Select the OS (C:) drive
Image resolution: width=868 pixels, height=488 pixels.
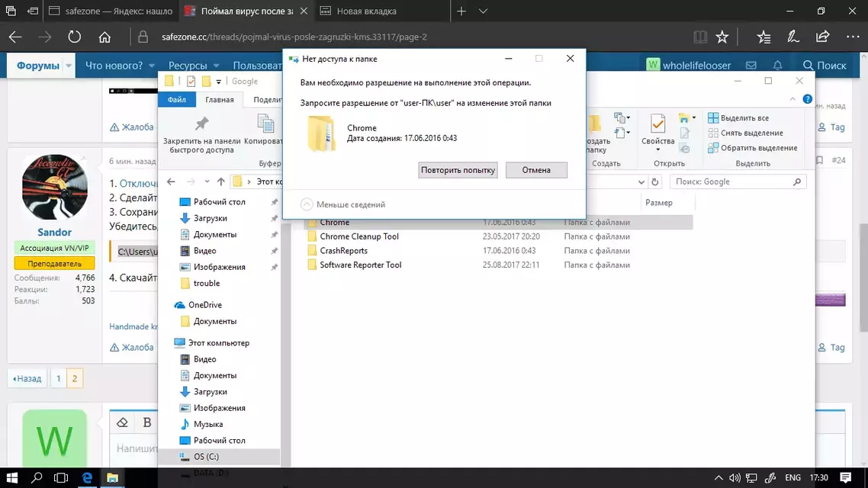(x=206, y=457)
